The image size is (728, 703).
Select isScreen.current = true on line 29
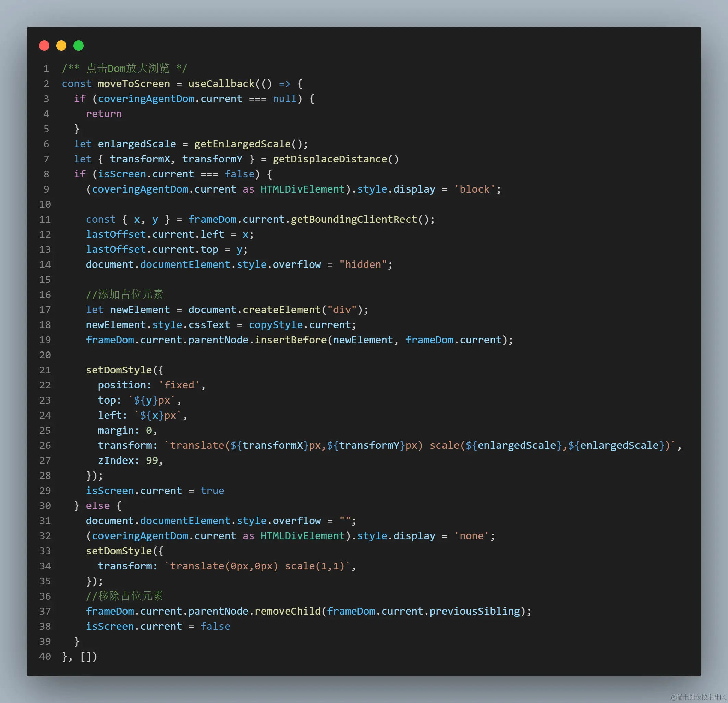[x=155, y=490]
